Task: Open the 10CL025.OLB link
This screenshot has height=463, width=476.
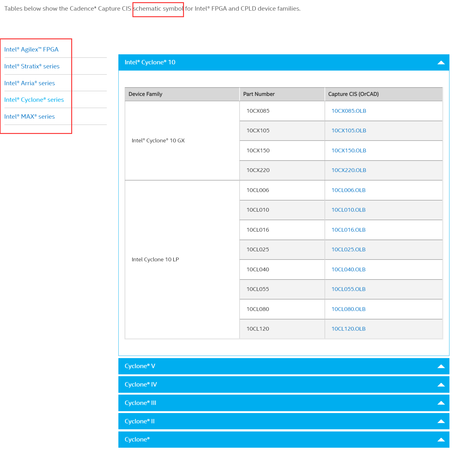Action: click(348, 249)
